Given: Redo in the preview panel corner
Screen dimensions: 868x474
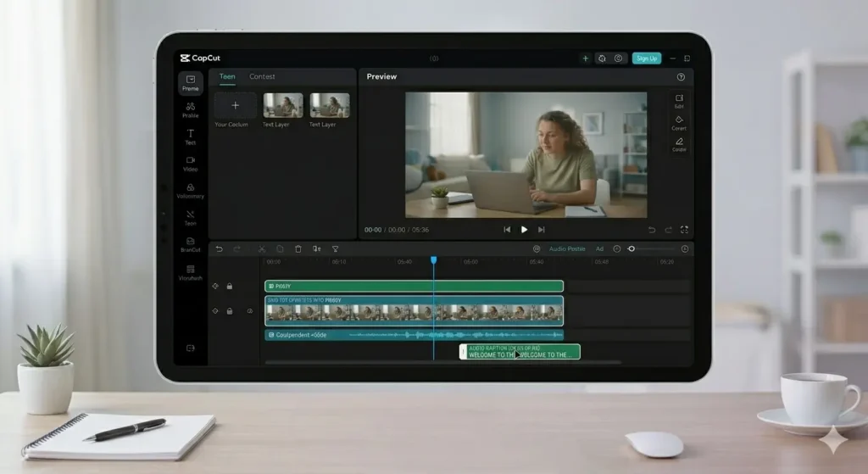Looking at the screenshot, I should coord(668,230).
